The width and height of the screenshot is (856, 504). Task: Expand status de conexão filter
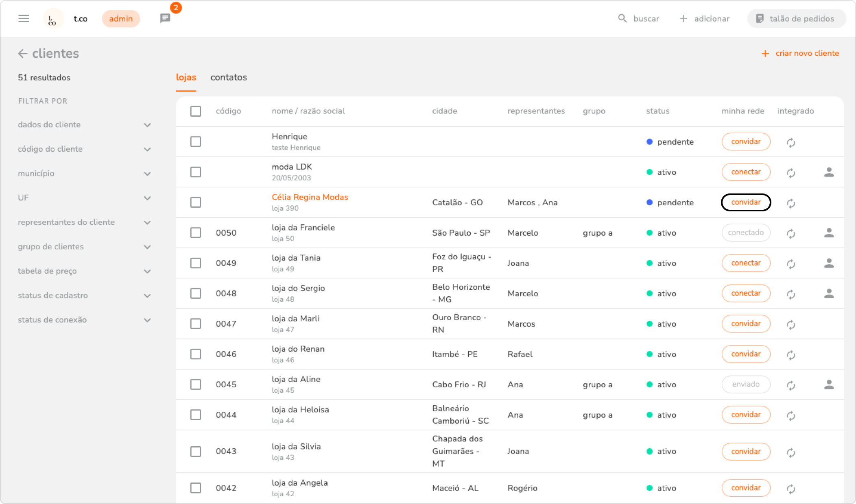(147, 320)
